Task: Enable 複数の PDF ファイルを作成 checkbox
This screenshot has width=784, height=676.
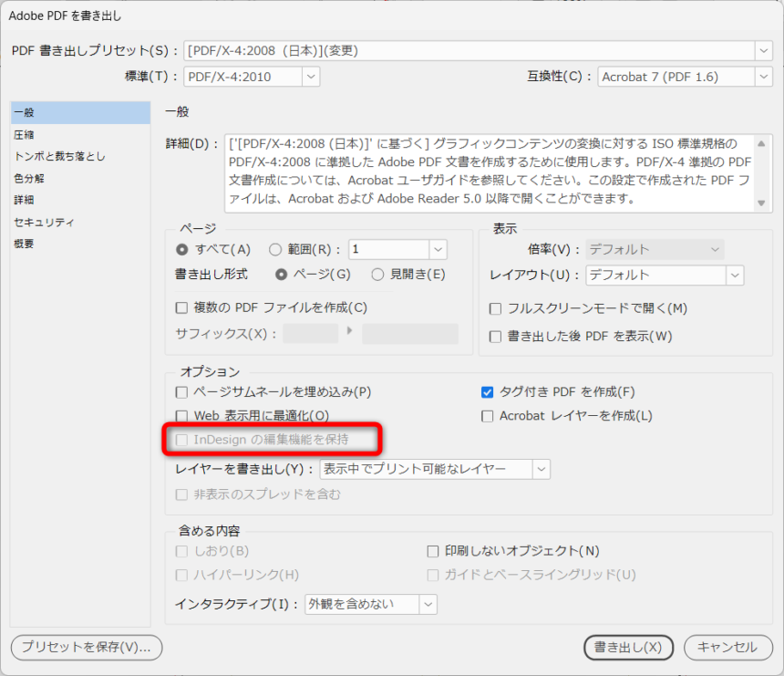Action: click(x=181, y=308)
